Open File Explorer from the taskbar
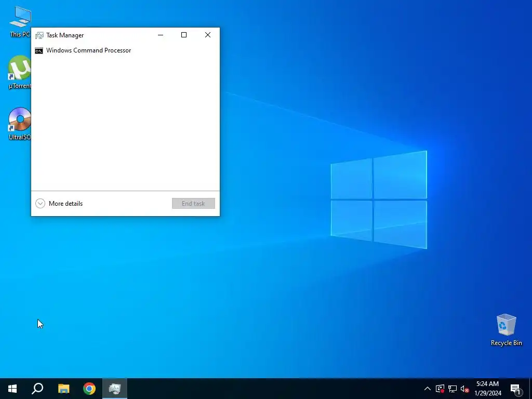The height and width of the screenshot is (399, 532). tap(63, 389)
